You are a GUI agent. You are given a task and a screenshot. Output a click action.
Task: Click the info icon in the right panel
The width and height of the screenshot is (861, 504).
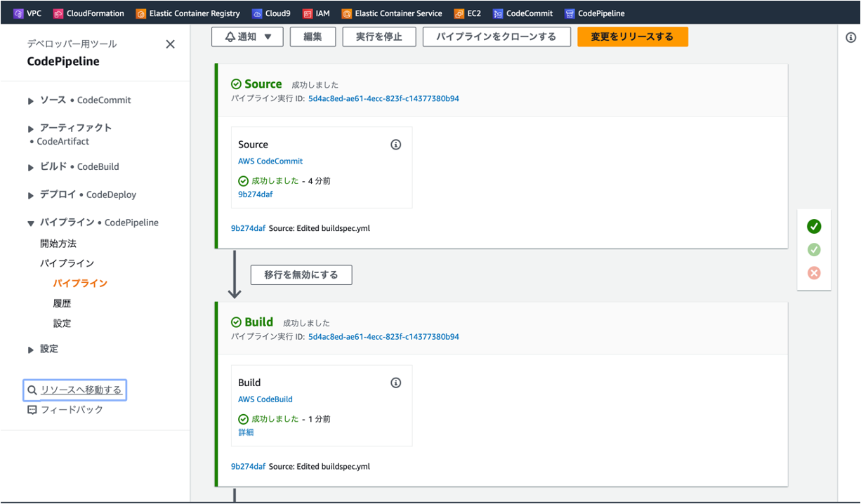(x=850, y=38)
